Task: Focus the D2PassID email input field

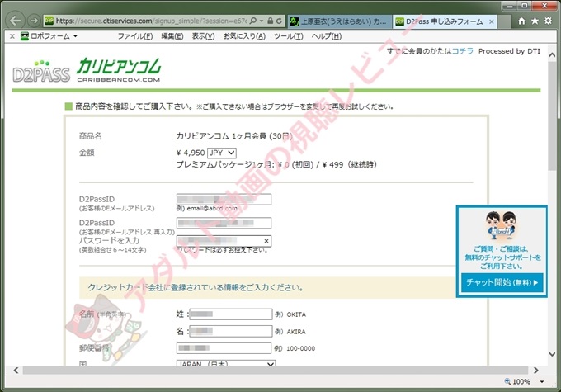Action: pos(224,200)
